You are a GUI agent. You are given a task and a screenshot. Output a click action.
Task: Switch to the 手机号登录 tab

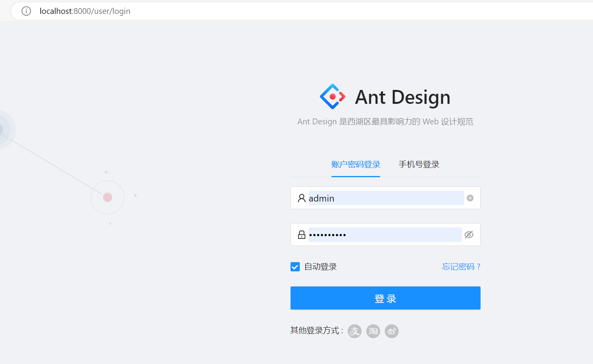[419, 164]
